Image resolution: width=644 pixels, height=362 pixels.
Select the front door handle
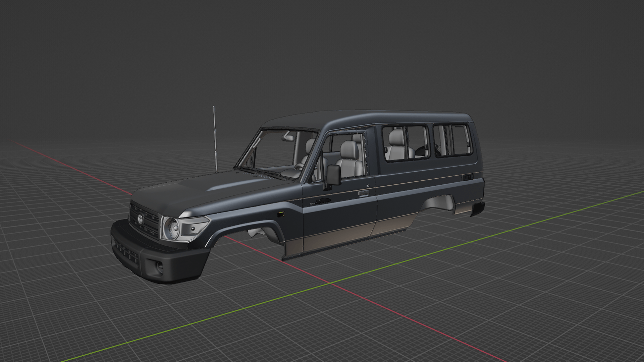click(x=364, y=193)
